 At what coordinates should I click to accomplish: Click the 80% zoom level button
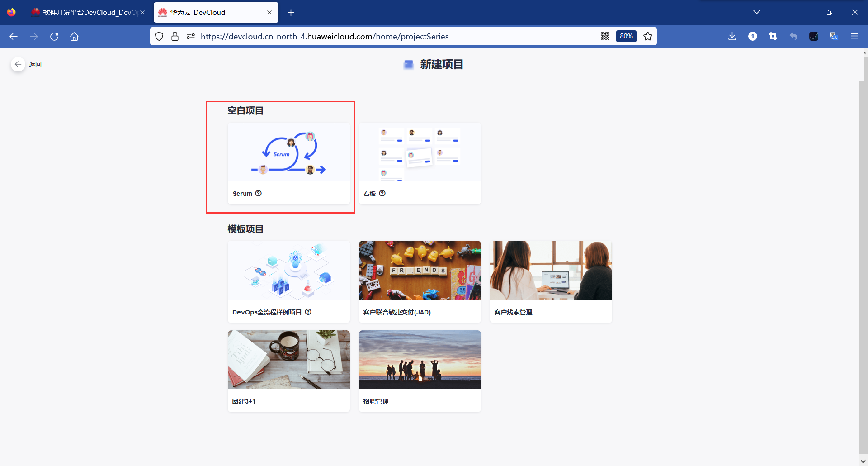coord(626,37)
